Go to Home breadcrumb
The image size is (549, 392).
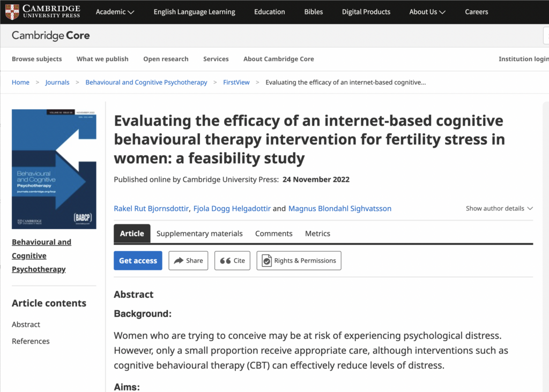click(21, 82)
